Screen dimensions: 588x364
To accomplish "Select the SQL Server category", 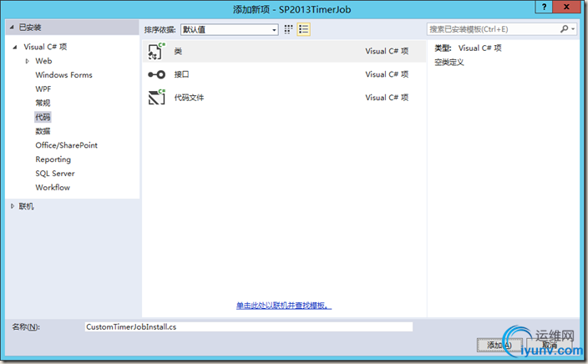I will coord(55,173).
